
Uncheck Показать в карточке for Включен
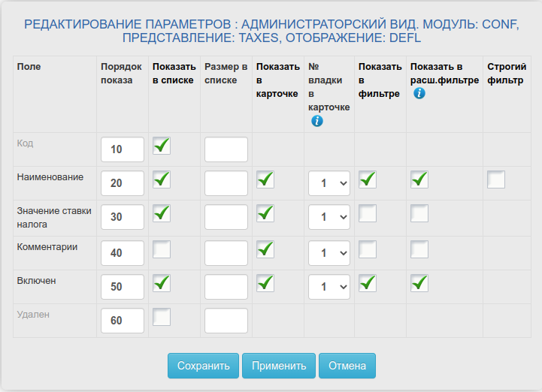265,282
